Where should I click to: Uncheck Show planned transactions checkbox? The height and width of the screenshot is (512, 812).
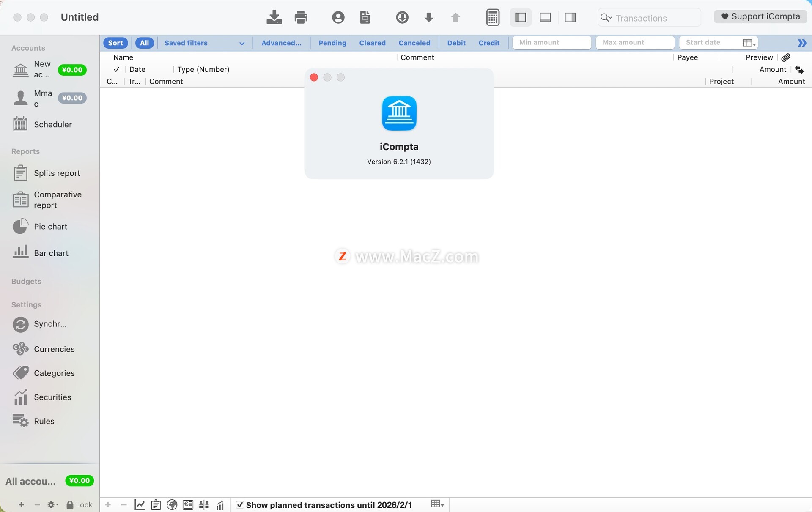(x=240, y=505)
